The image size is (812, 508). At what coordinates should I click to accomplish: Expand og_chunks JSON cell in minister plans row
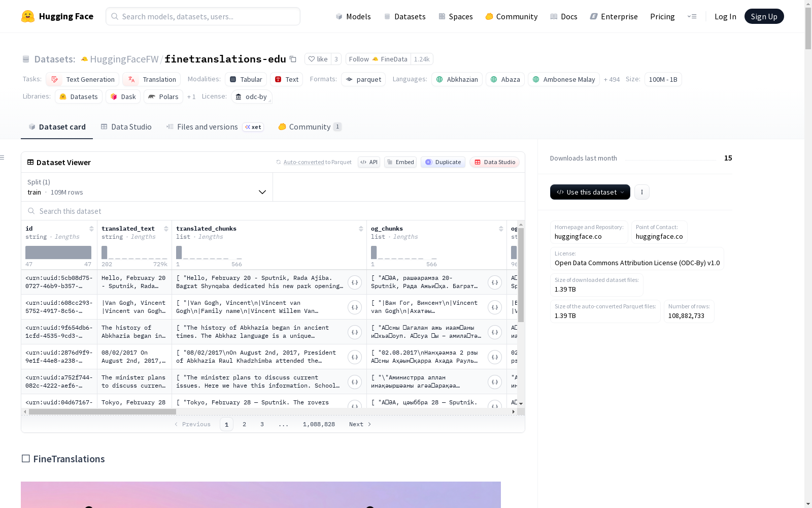494,382
